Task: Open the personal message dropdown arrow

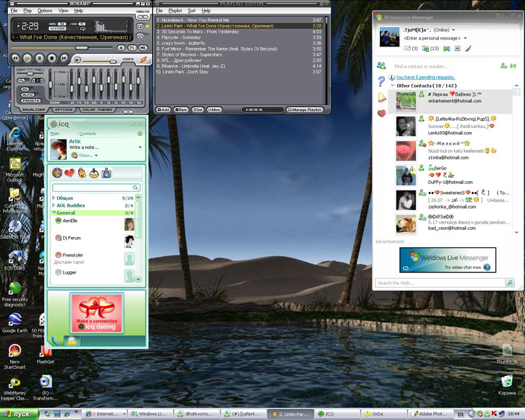Action: [465, 38]
